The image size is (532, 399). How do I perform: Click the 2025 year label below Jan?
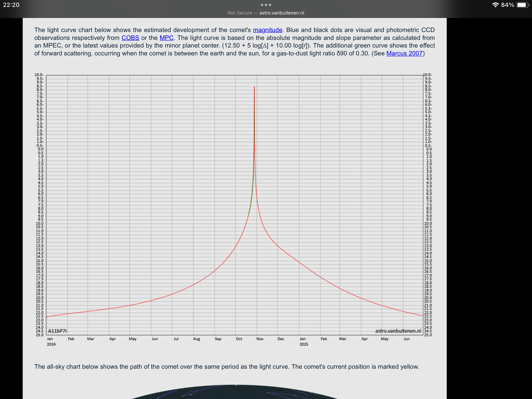(304, 344)
